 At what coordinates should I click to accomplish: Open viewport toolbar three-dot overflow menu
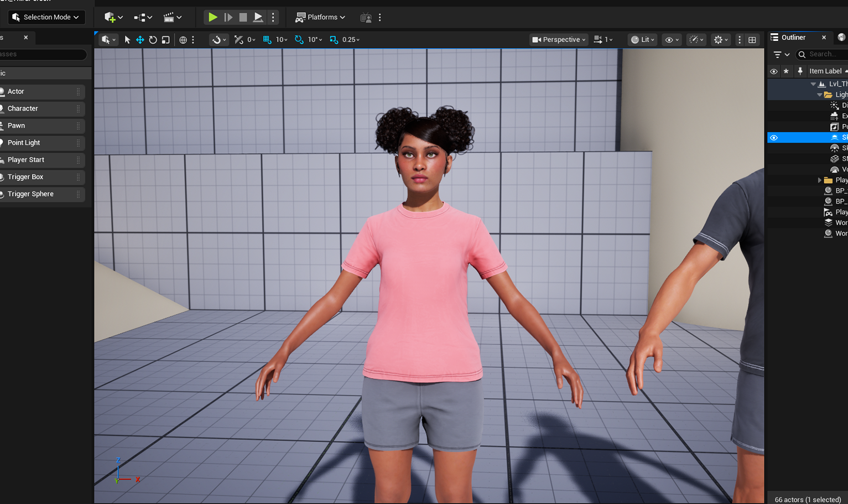pyautogui.click(x=740, y=39)
